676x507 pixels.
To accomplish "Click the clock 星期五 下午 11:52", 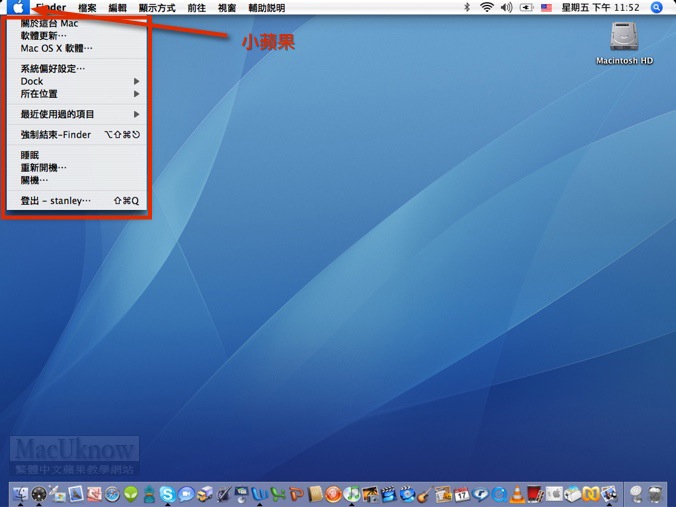I will pos(600,7).
